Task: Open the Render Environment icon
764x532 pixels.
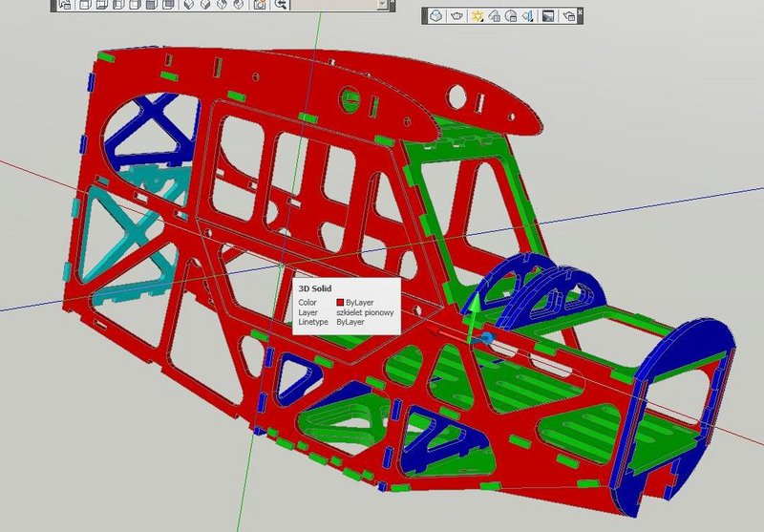Action: point(548,16)
